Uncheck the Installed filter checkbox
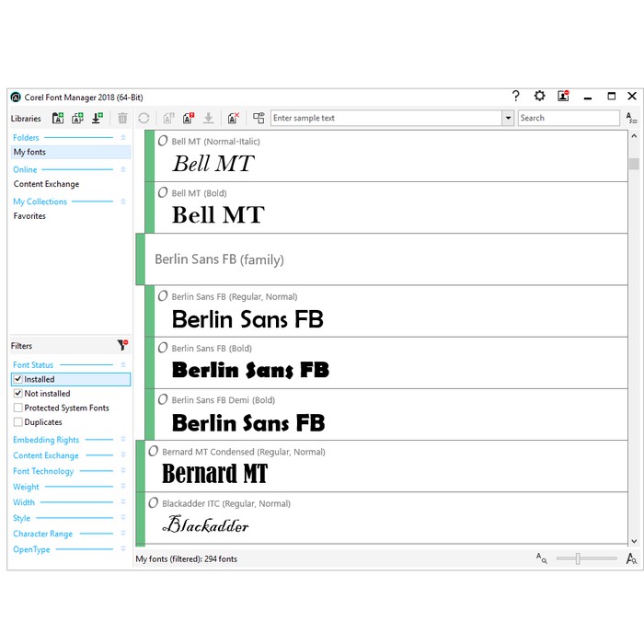The height and width of the screenshot is (644, 644). click(x=17, y=379)
